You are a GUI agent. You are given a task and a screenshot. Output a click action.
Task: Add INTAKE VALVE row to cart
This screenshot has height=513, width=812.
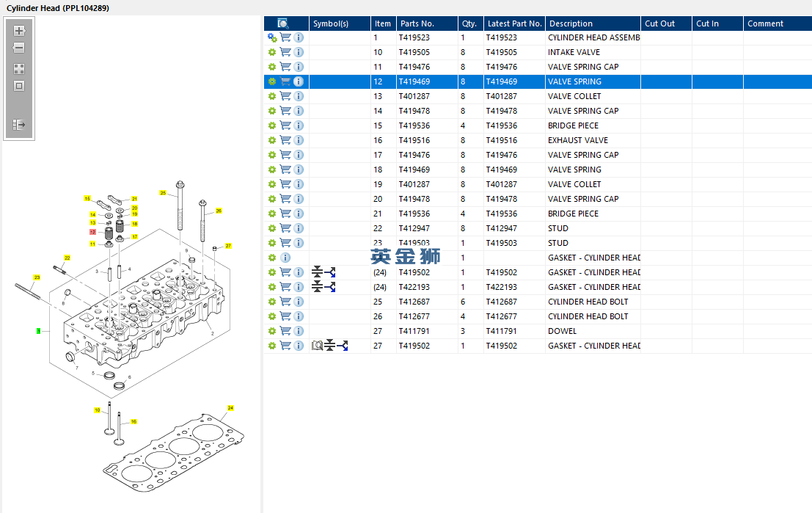[285, 52]
